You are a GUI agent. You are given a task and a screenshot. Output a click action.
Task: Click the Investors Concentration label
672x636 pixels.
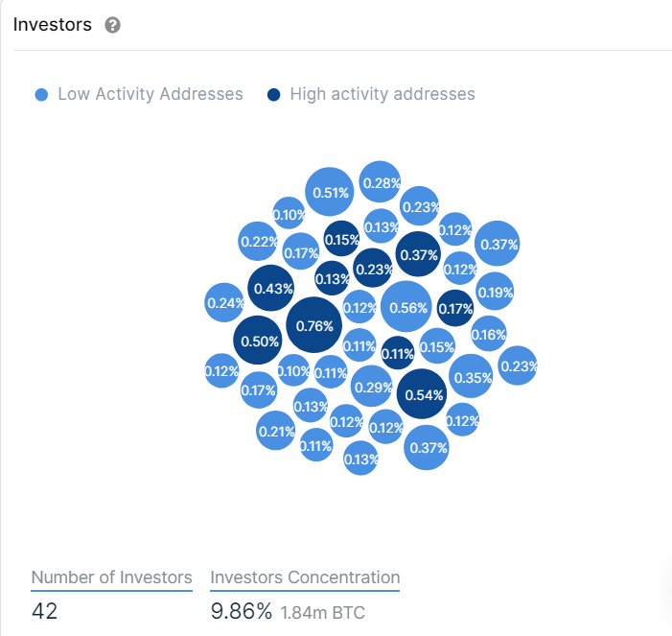tap(305, 577)
